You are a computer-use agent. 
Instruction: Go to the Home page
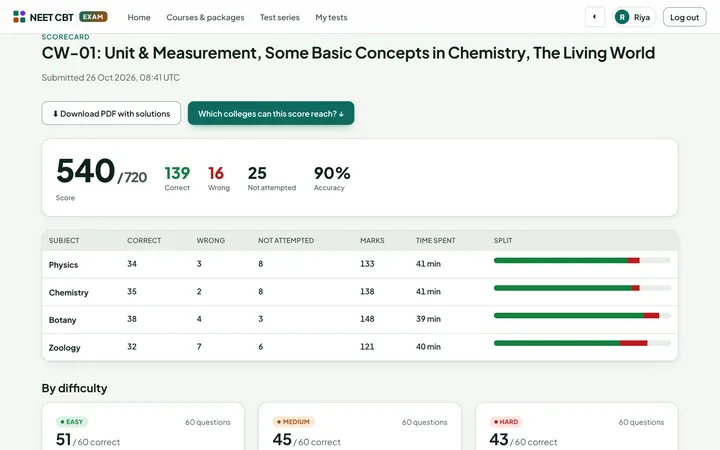[139, 17]
